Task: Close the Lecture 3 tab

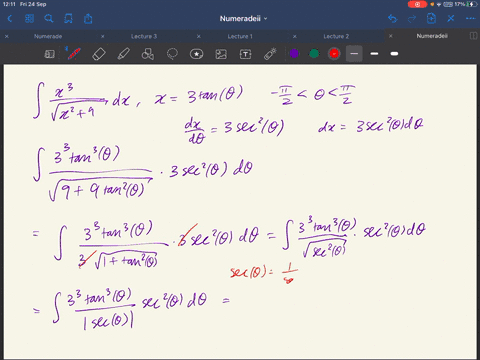Action: click(103, 36)
